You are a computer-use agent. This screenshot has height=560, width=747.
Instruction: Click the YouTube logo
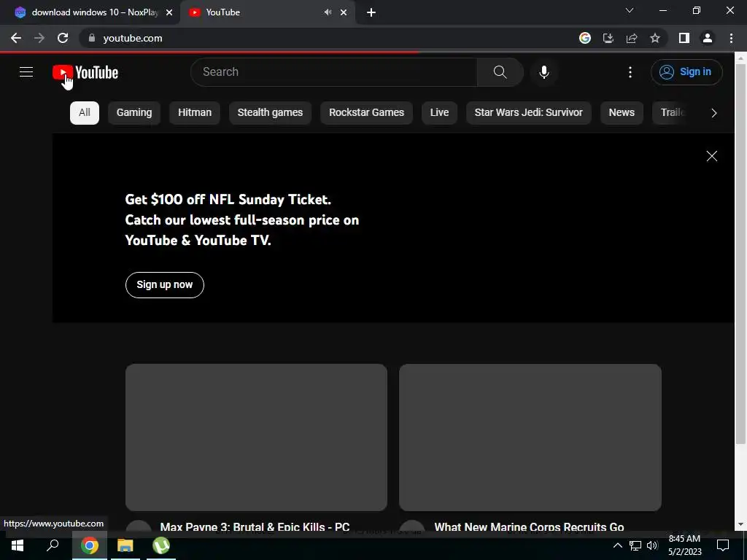tap(85, 72)
